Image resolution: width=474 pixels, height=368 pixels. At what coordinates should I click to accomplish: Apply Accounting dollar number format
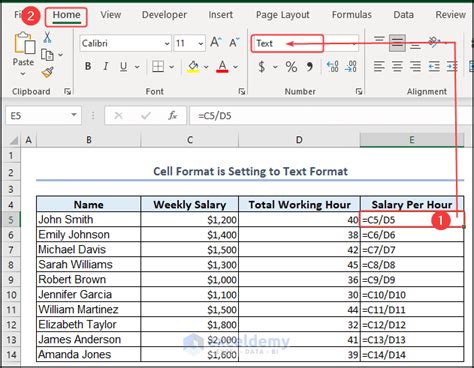click(x=262, y=67)
